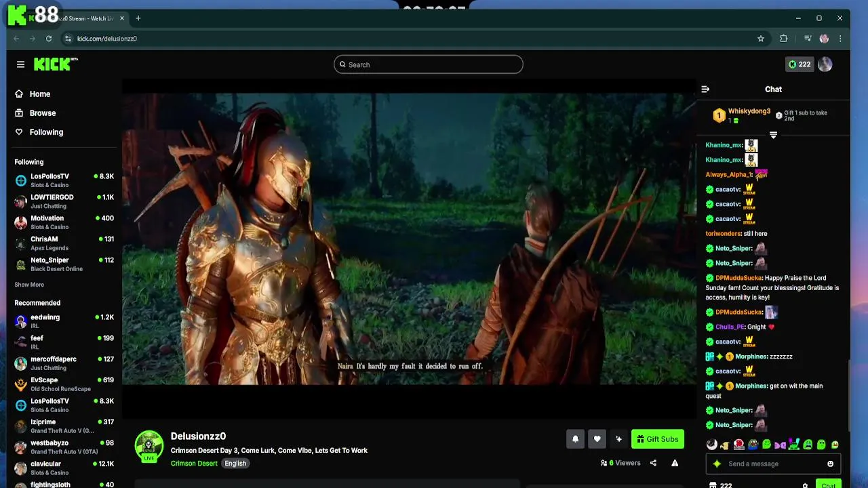868x488 pixels.
Task: Bookmark this page with star icon
Action: (761, 39)
